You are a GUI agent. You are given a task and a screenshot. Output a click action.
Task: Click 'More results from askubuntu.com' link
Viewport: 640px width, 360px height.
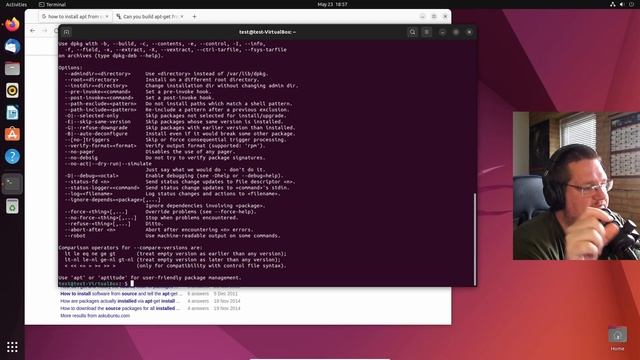(95, 316)
